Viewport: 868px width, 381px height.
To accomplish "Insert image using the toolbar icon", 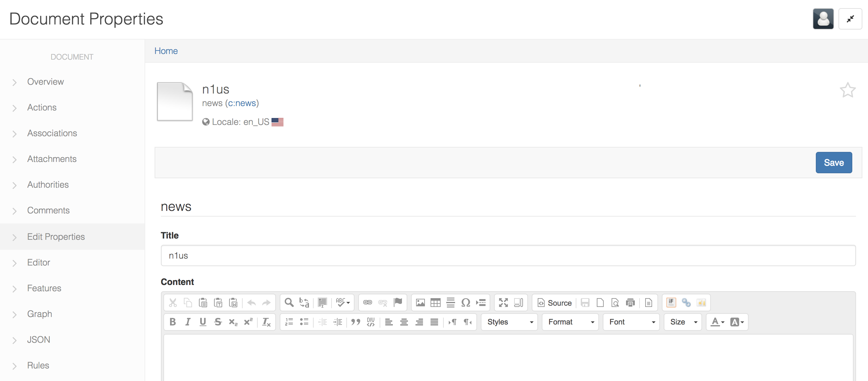I will [x=420, y=303].
